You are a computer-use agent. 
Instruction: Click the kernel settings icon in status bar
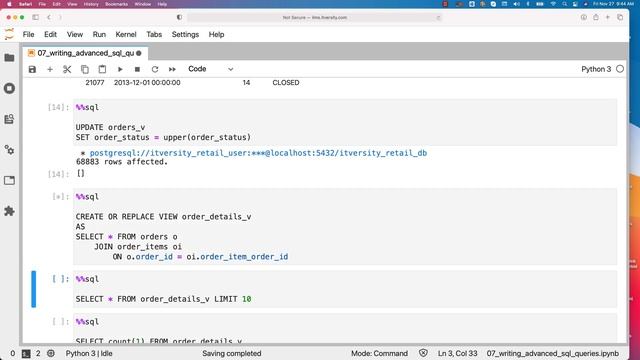coord(51,353)
